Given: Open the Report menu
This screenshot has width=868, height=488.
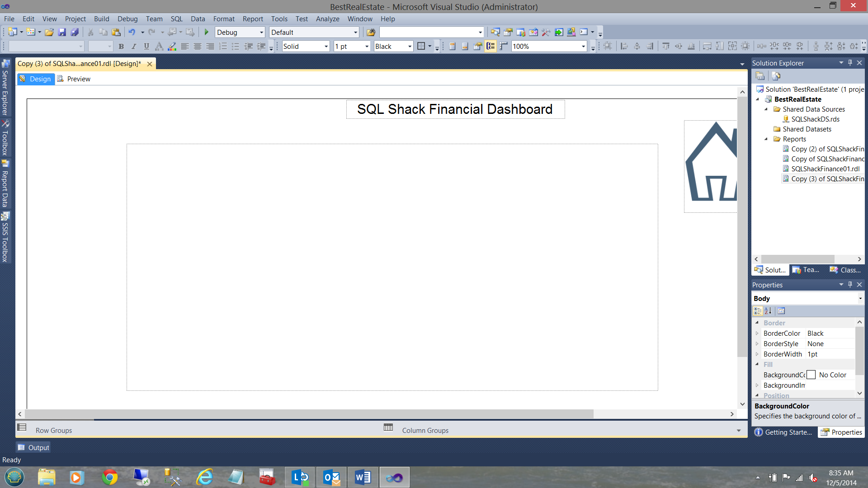Looking at the screenshot, I should coord(252,19).
